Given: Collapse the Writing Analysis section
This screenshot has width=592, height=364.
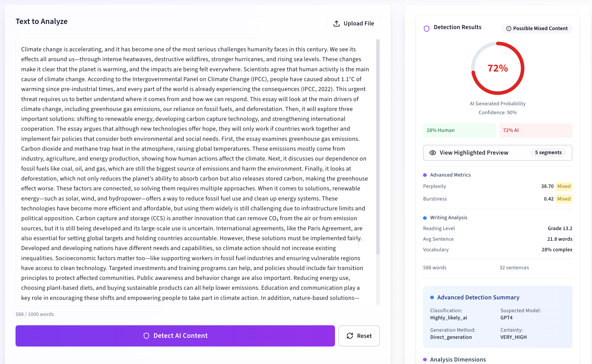Looking at the screenshot, I should (448, 218).
